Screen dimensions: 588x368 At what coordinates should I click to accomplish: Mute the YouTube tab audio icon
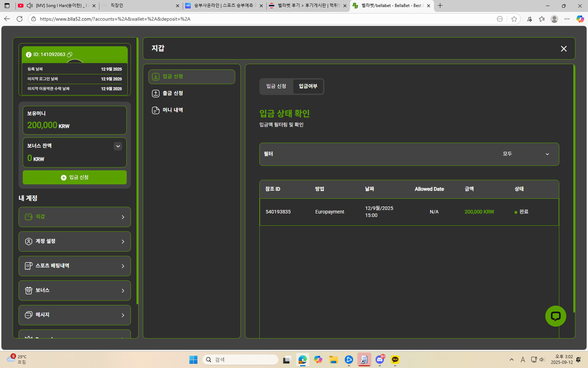(x=30, y=6)
